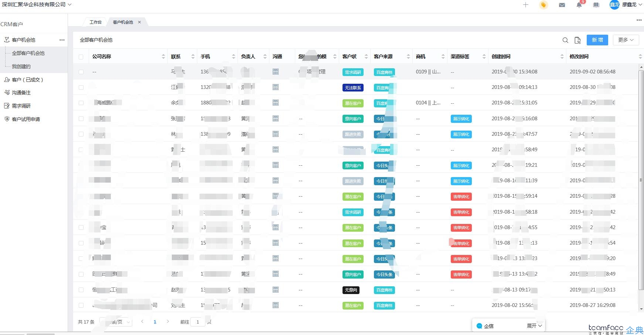Open 沟通 table icon in the 需求调研 first row

pos(276,72)
